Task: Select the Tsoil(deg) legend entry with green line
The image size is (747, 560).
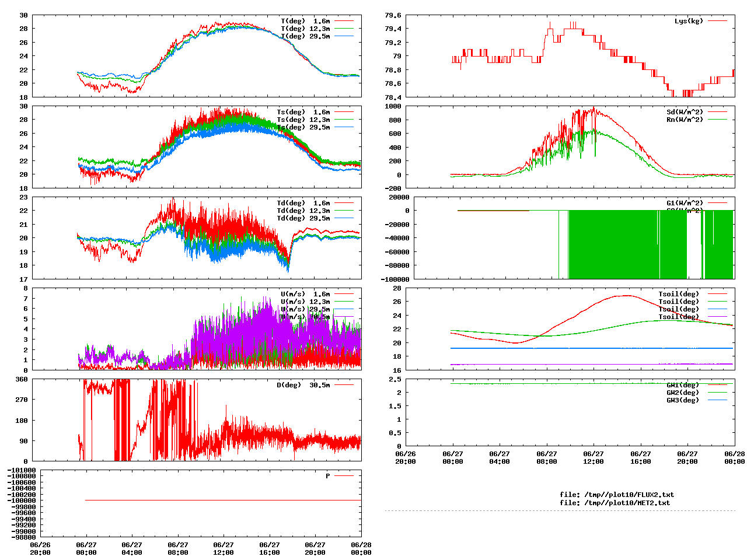Action: coord(679,302)
